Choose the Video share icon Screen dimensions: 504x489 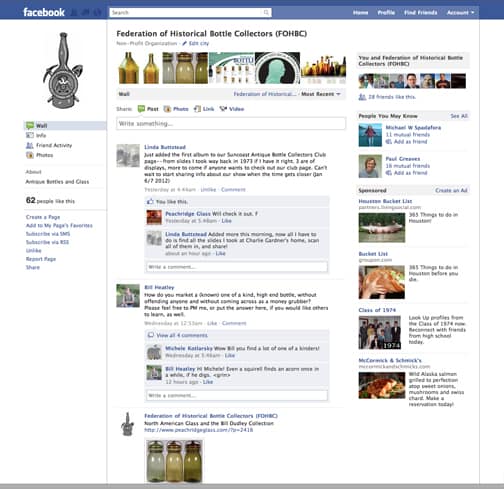(223, 109)
